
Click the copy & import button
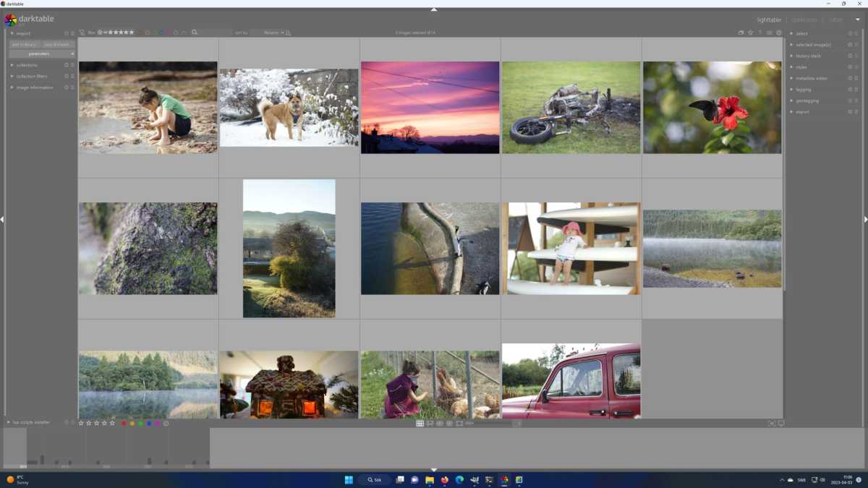[59, 44]
